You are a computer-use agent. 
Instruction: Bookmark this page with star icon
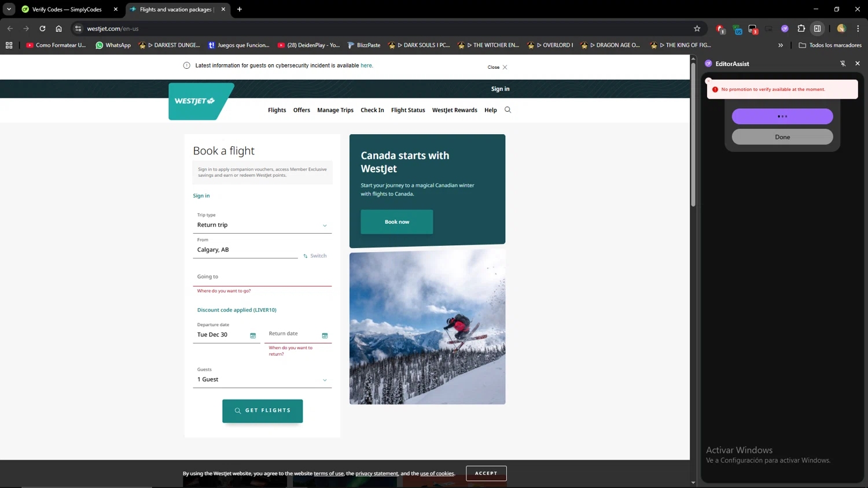697,28
